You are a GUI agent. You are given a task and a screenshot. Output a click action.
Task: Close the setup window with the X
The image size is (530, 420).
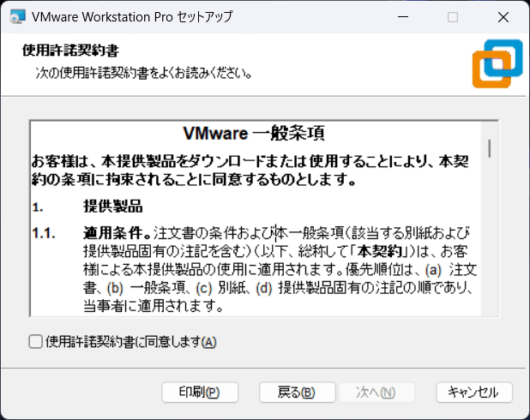(x=503, y=17)
